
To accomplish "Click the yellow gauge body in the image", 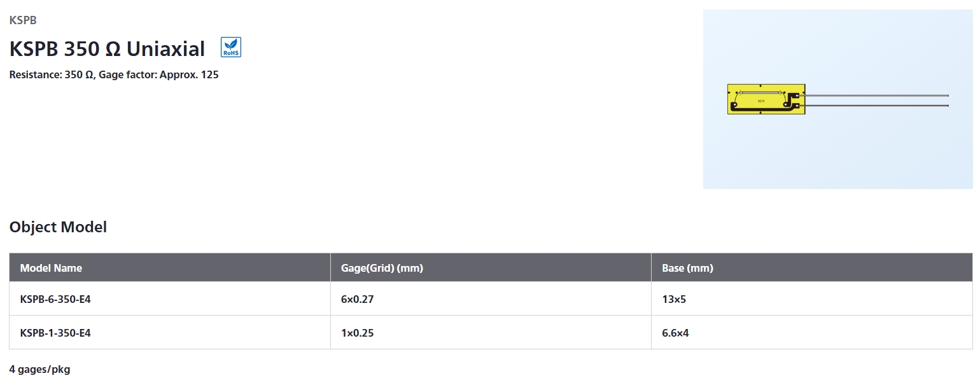I will (766, 99).
